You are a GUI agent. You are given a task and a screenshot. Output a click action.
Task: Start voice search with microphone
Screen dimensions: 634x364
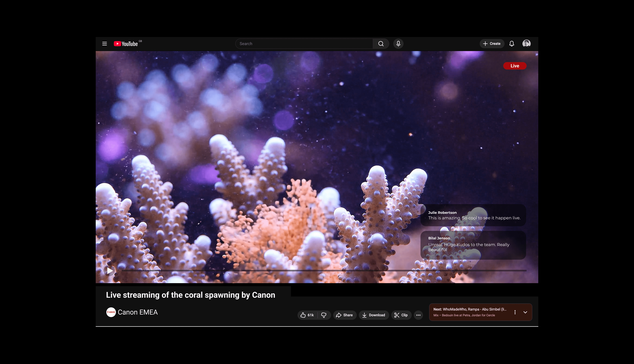(398, 44)
